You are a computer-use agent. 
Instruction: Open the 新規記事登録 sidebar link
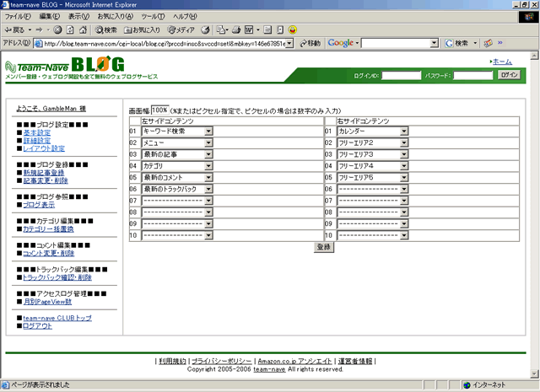44,172
